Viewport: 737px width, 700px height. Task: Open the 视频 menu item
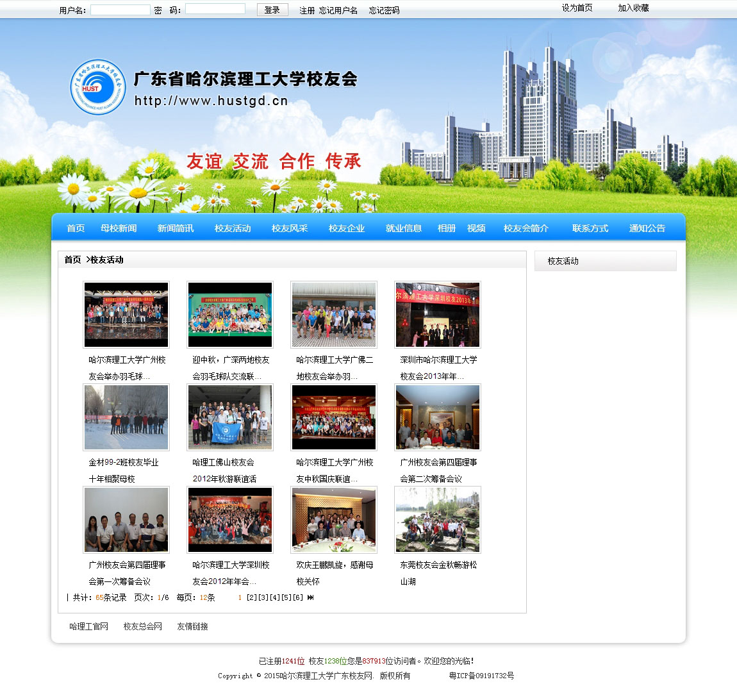476,228
